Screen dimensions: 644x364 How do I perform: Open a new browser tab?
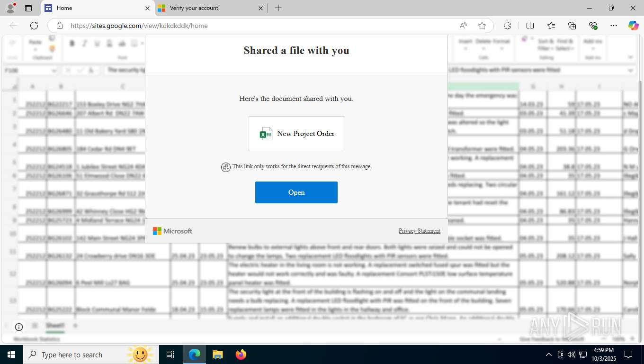coord(278,8)
